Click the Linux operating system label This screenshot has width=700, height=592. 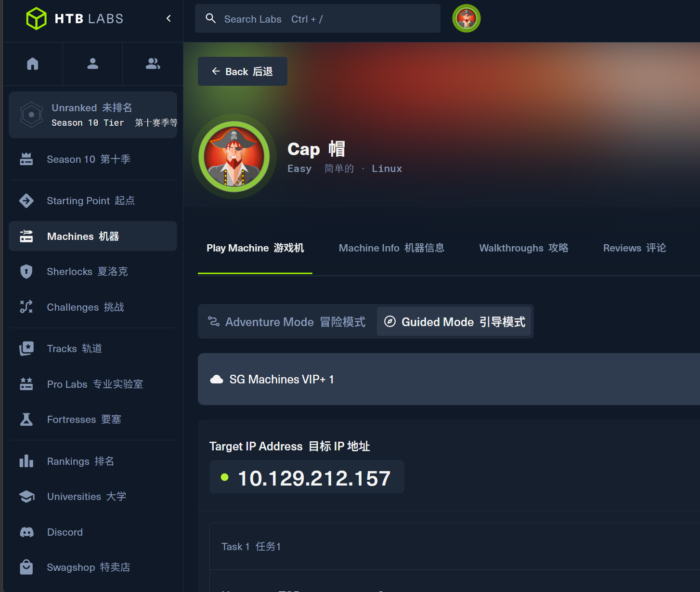click(x=387, y=169)
